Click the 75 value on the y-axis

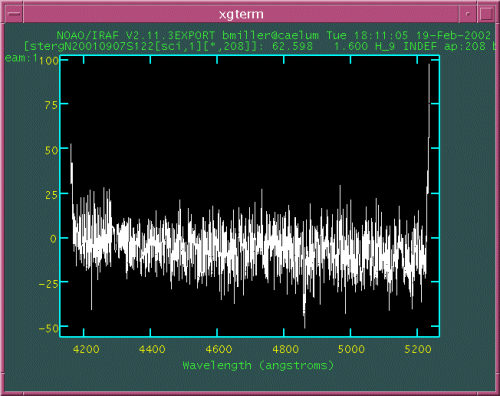click(x=51, y=105)
